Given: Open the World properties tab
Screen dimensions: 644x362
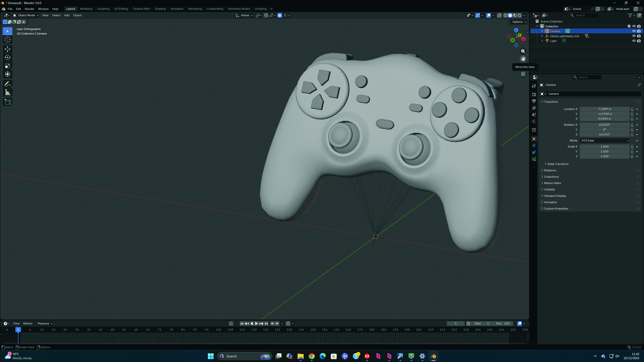Looking at the screenshot, I should click(x=534, y=121).
